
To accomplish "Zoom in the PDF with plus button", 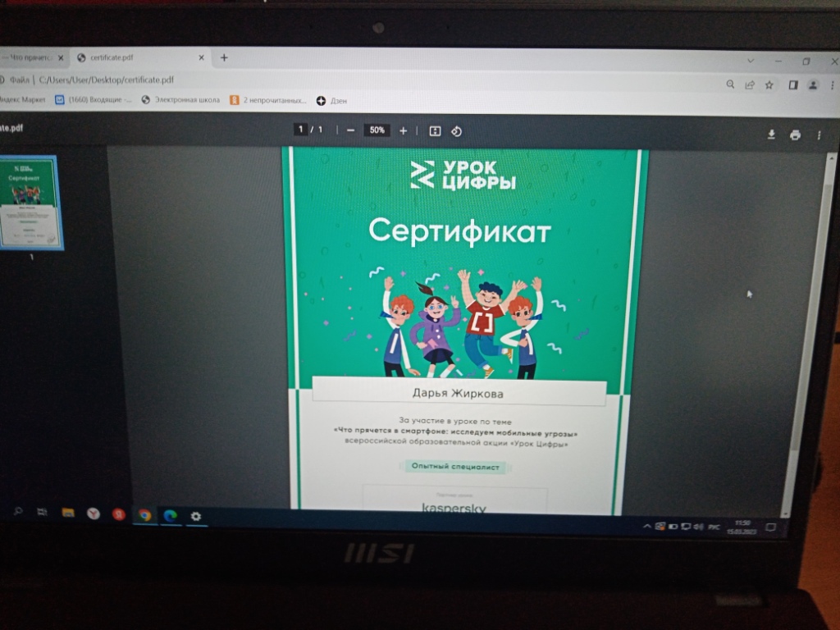I will 404,130.
